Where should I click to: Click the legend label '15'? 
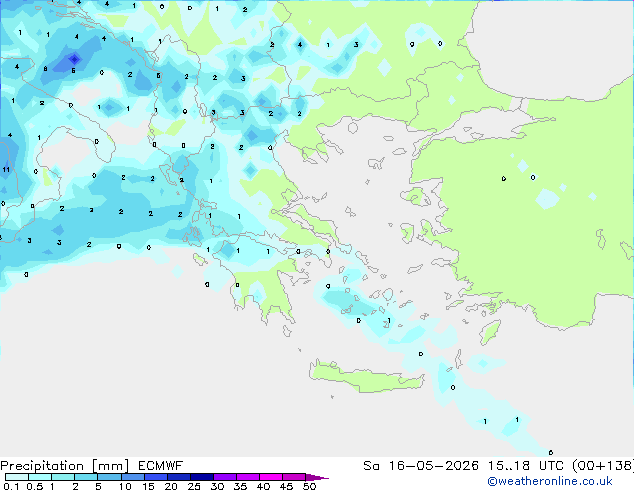pyautogui.click(x=148, y=486)
